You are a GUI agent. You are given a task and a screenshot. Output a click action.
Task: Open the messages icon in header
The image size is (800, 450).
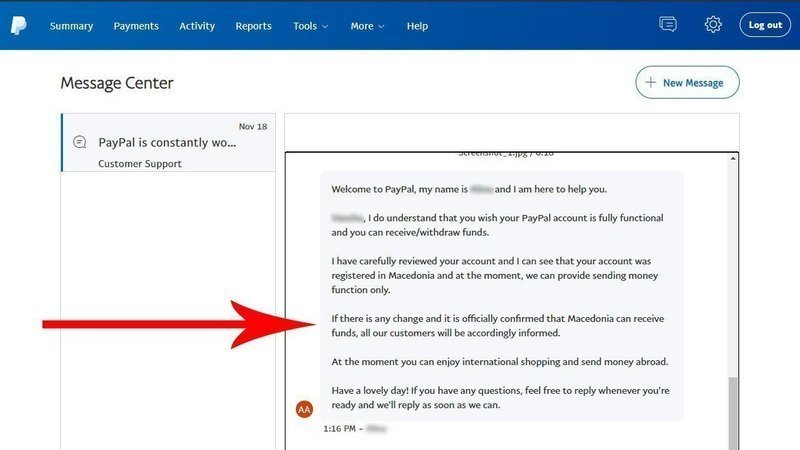tap(668, 24)
